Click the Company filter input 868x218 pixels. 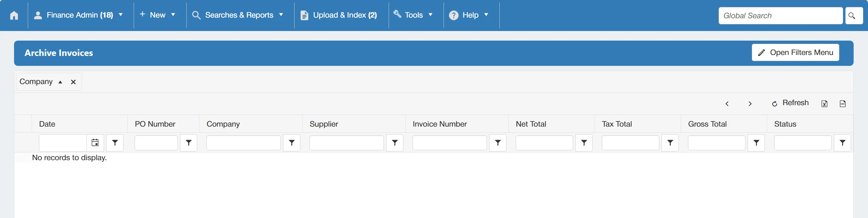(x=243, y=143)
